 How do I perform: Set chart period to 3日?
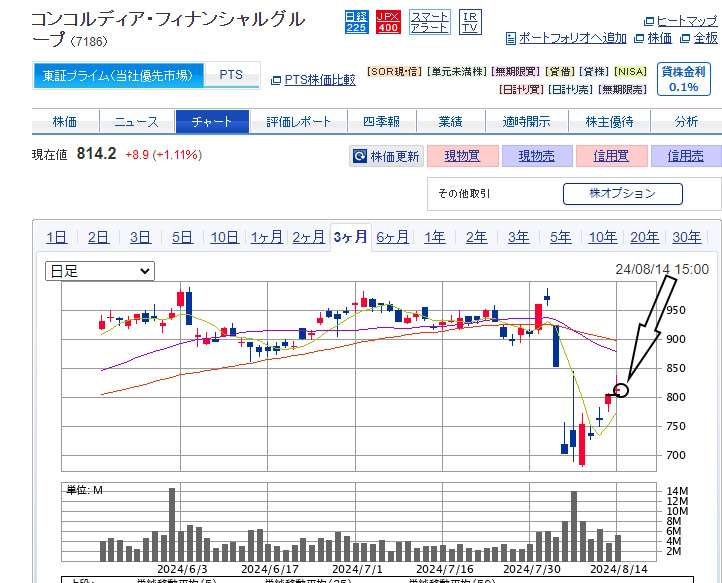[x=140, y=238]
